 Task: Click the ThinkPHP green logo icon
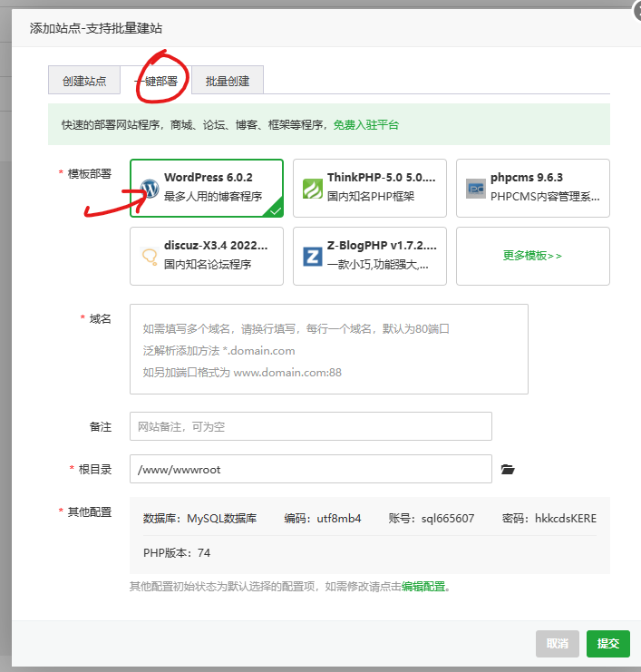pos(313,189)
